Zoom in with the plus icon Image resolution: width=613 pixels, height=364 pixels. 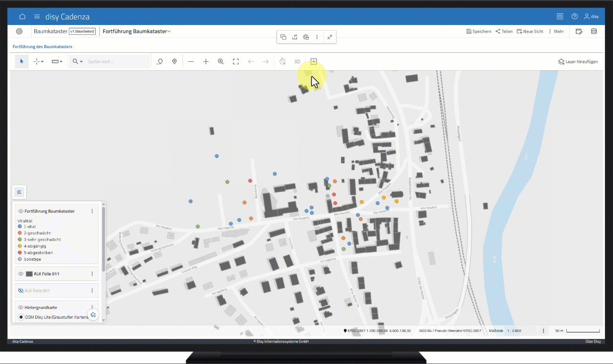tap(206, 62)
